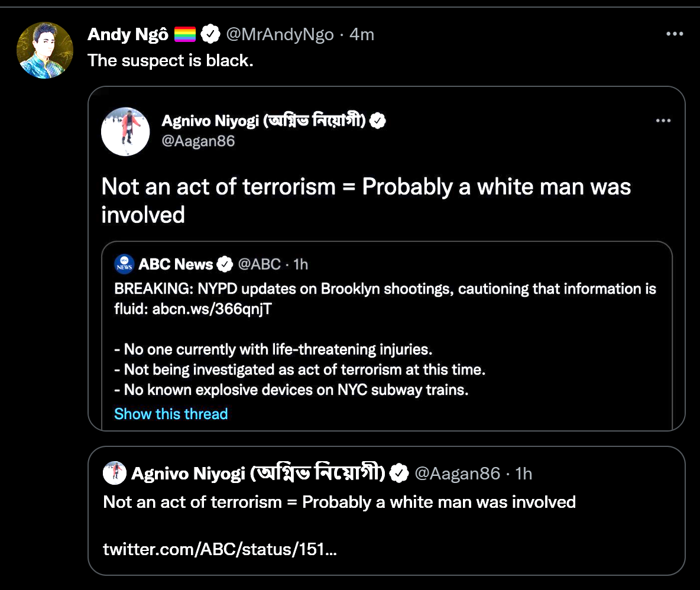Open the @Aagan86 handle under Agnivo's name
The height and width of the screenshot is (590, 700).
[198, 141]
